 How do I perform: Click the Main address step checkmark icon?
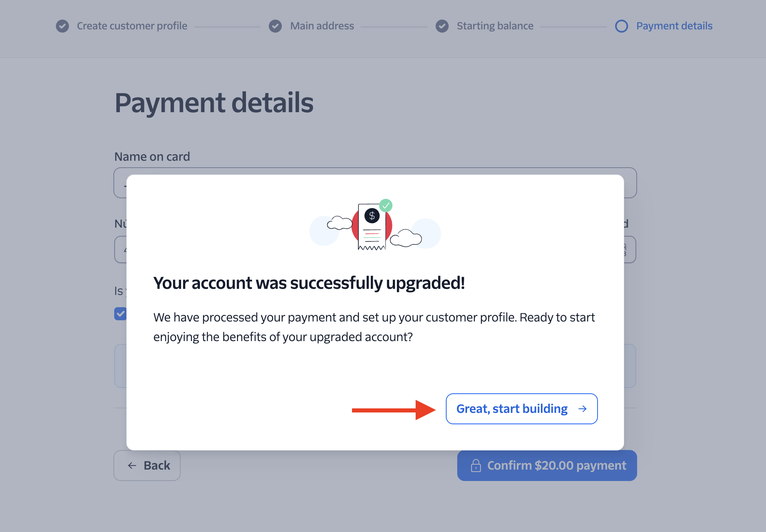275,26
